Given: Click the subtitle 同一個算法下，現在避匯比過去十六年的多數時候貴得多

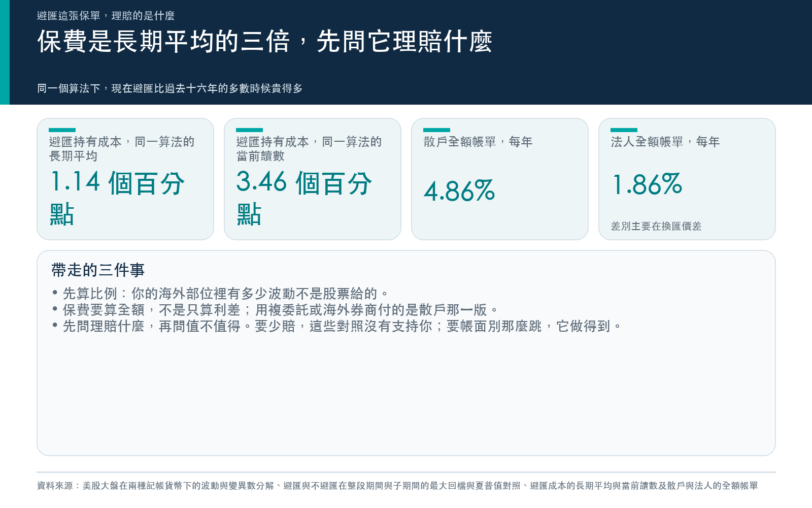Looking at the screenshot, I should (170, 88).
